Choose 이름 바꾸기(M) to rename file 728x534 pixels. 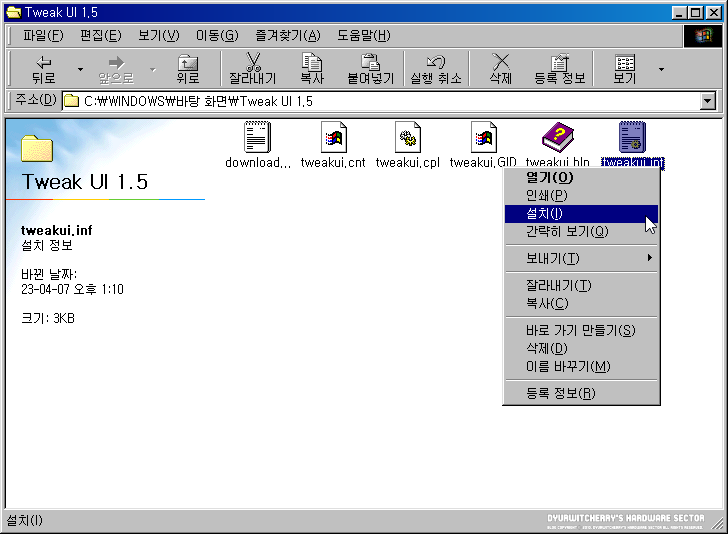[x=581, y=366]
